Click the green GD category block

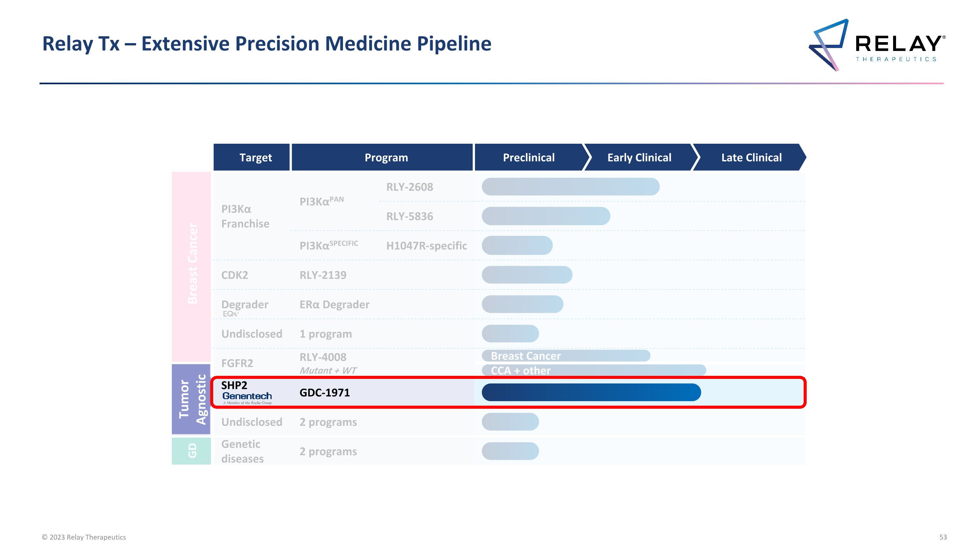point(191,451)
